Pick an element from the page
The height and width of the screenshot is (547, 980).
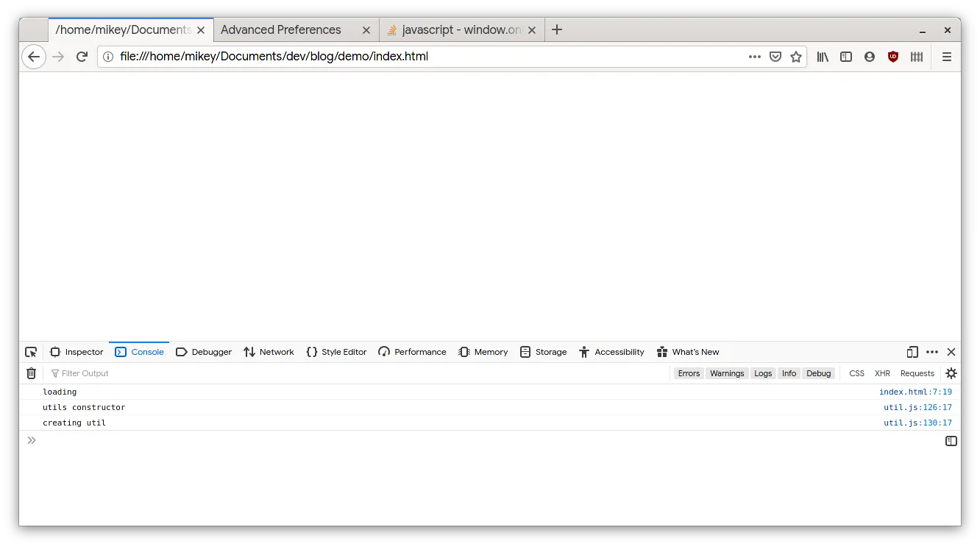coord(31,352)
